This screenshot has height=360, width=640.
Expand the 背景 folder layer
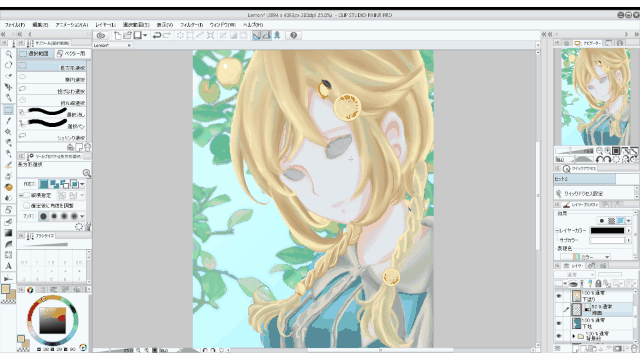tap(573, 336)
